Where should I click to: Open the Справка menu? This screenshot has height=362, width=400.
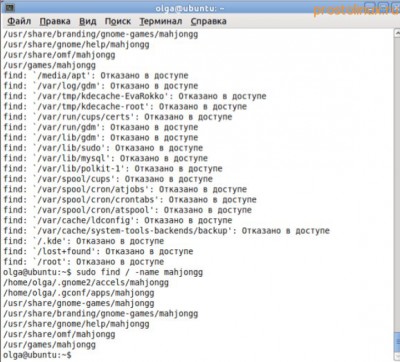208,21
